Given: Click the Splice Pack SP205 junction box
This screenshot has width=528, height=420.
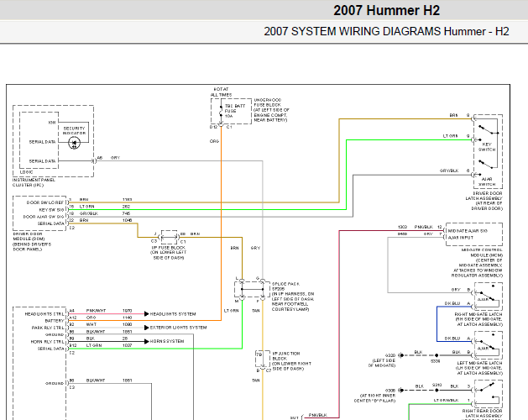Looking at the screenshot, I should coord(253,289).
